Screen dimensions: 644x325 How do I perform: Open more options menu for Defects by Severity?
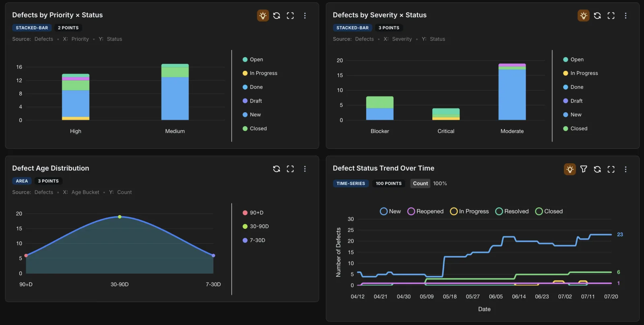pyautogui.click(x=625, y=16)
